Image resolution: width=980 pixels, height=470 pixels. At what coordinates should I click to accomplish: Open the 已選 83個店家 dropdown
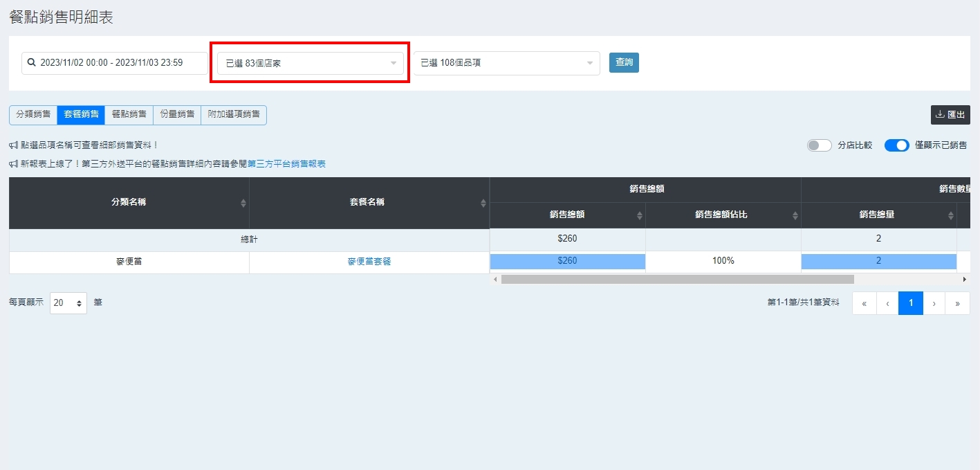pyautogui.click(x=310, y=63)
